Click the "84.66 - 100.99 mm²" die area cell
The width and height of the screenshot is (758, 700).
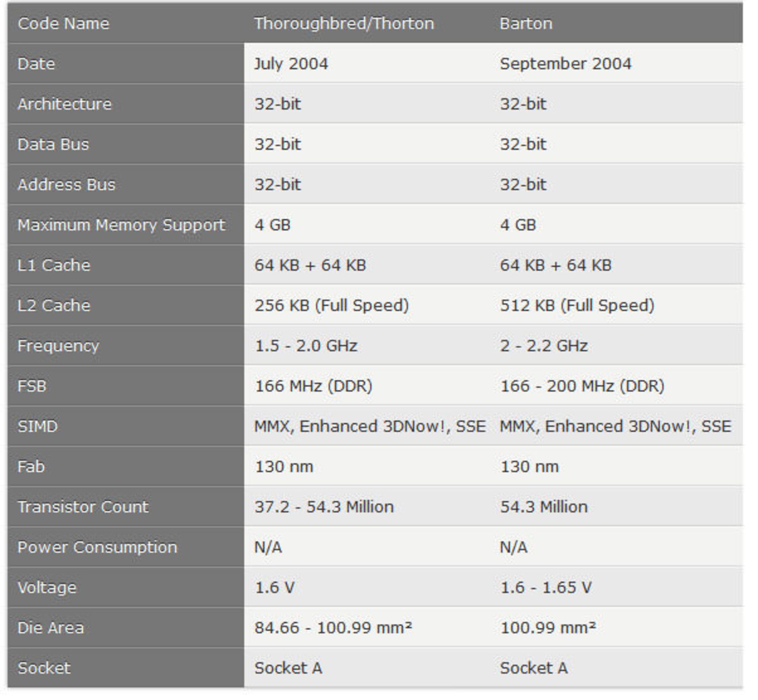pos(333,628)
